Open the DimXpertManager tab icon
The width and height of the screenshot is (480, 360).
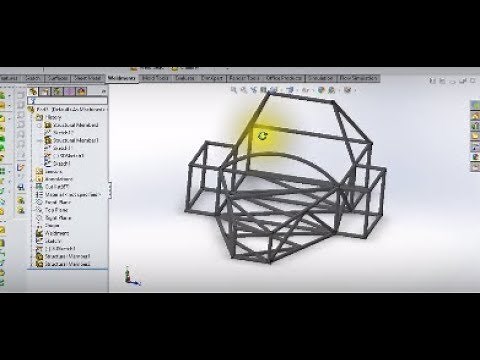tap(69, 91)
